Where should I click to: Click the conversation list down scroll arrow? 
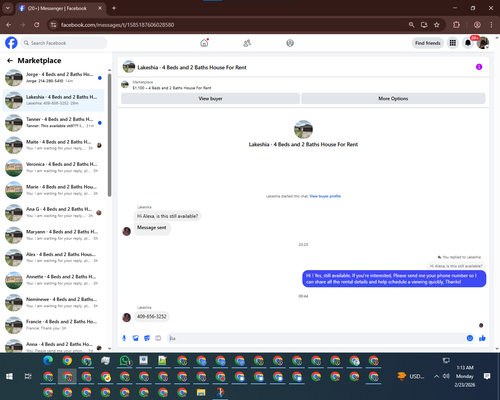click(109, 349)
